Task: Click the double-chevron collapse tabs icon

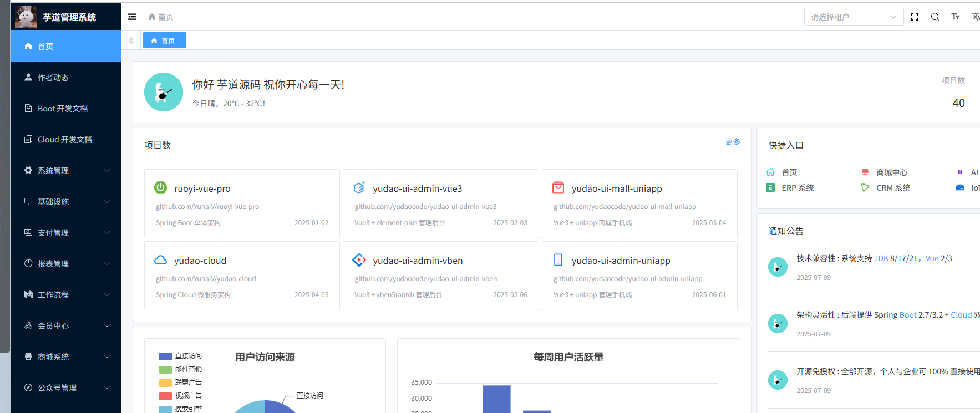Action: [131, 40]
